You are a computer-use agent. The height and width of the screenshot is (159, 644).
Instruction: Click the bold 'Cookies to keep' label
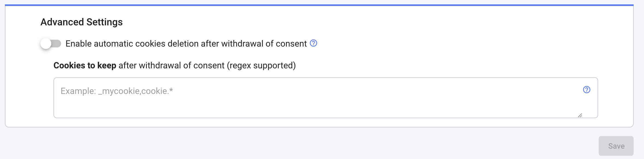pos(85,65)
